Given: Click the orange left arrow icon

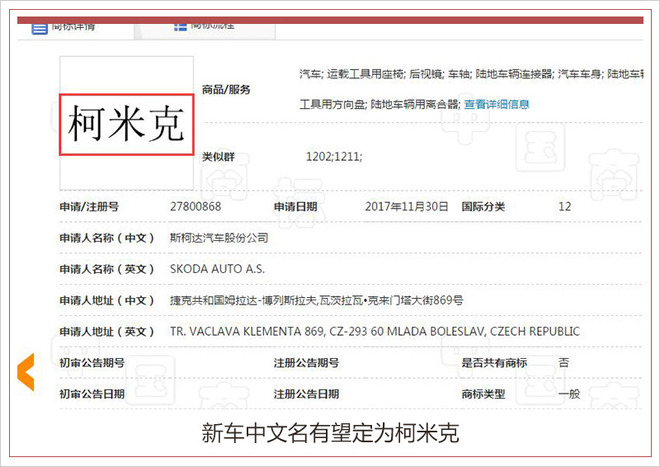Looking at the screenshot, I should [x=26, y=372].
